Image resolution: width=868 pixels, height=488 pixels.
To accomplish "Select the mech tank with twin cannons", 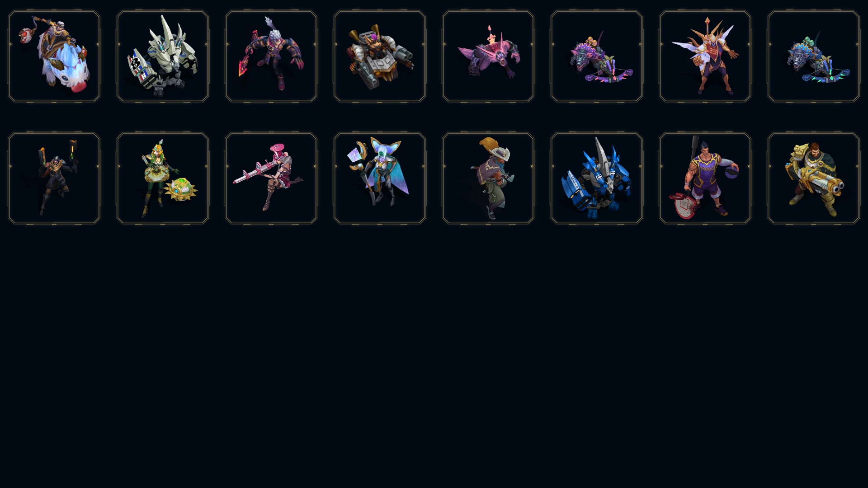I will [380, 56].
